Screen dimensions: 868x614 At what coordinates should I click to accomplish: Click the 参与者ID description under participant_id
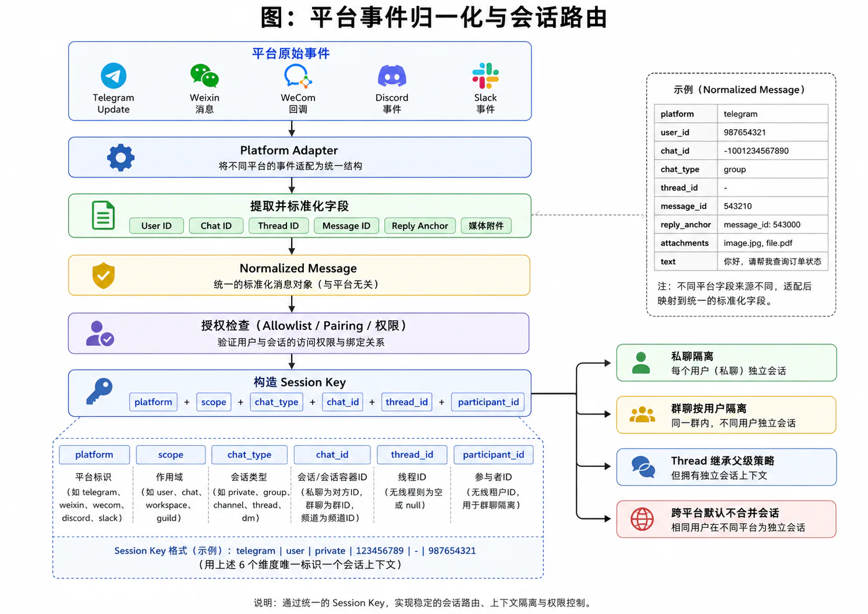pyautogui.click(x=493, y=477)
